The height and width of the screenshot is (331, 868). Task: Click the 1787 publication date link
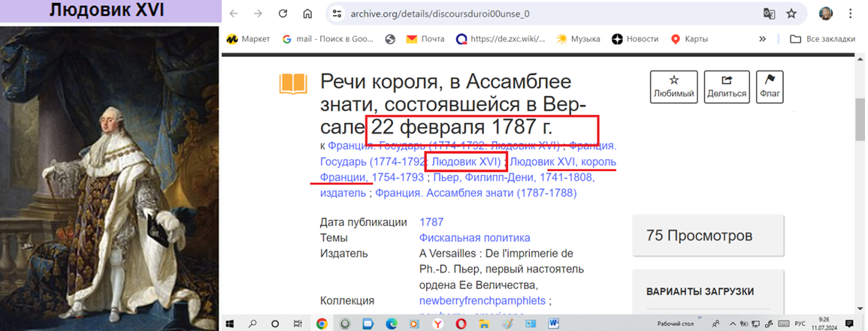431,222
